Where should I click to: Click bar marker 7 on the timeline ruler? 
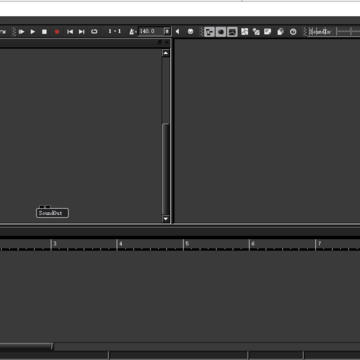coord(319,244)
